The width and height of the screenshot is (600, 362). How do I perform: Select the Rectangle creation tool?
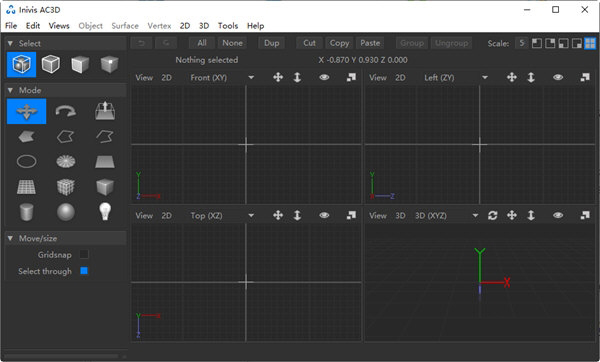coord(105,162)
